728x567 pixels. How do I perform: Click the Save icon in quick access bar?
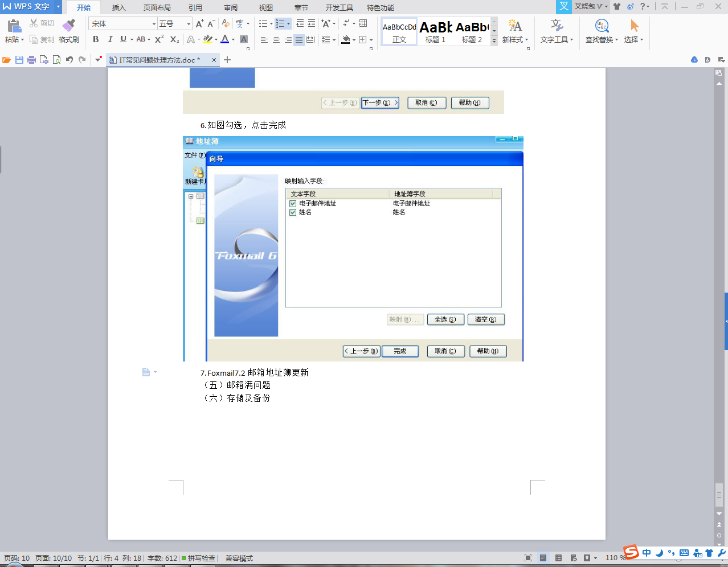click(19, 60)
